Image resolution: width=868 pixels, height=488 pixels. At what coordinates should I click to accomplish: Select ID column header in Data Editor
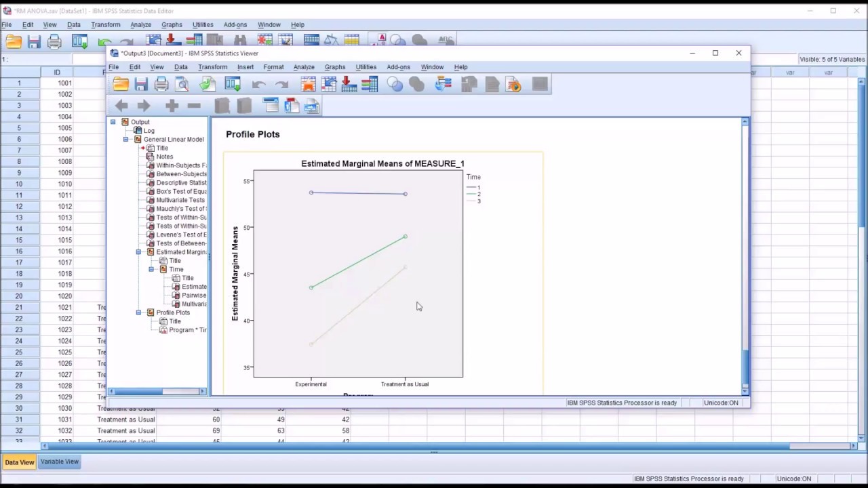(57, 73)
